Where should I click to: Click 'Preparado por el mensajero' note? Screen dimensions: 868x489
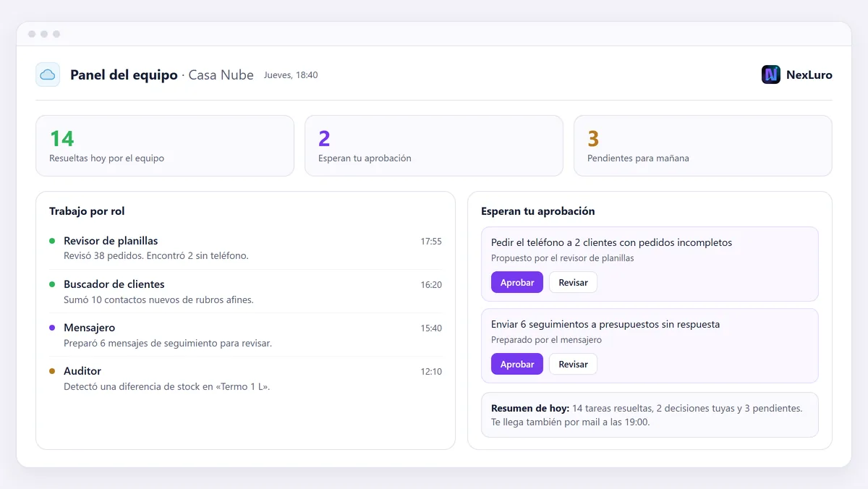point(546,340)
